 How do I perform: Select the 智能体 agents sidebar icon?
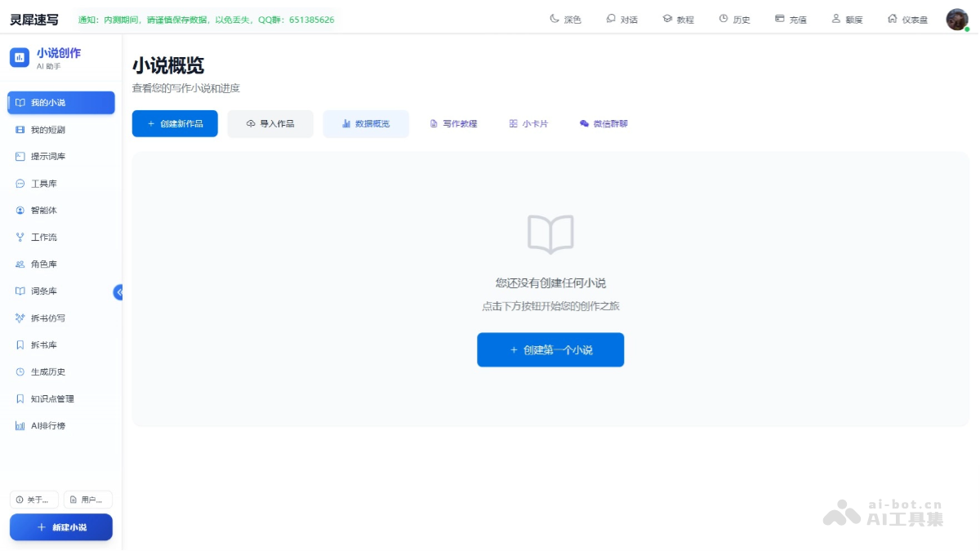42,210
